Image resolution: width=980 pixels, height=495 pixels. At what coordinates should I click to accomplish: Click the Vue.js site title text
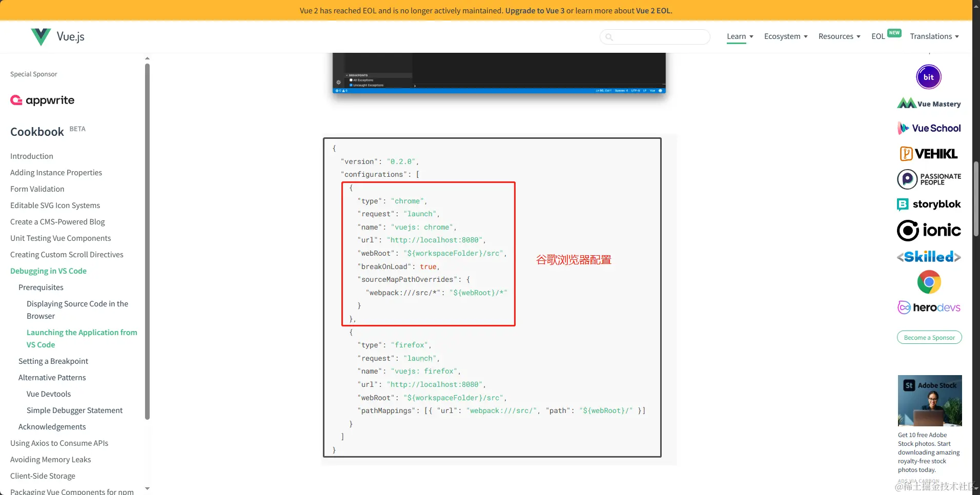(x=71, y=36)
